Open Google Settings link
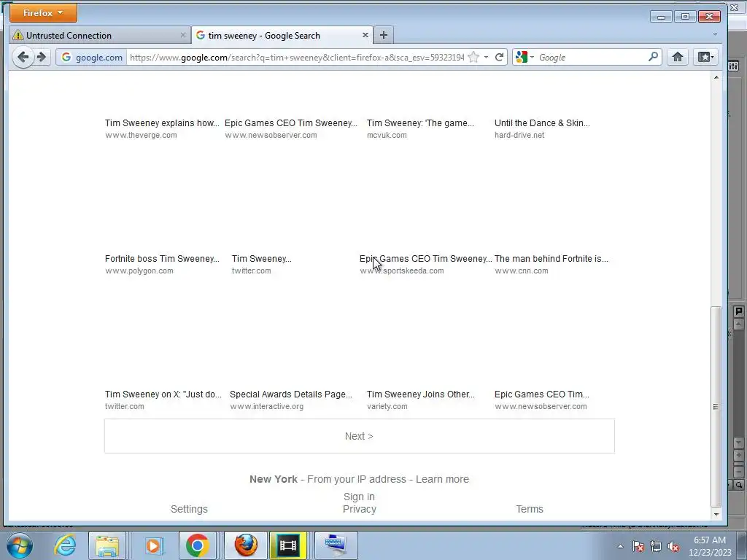The width and height of the screenshot is (747, 560). (189, 509)
